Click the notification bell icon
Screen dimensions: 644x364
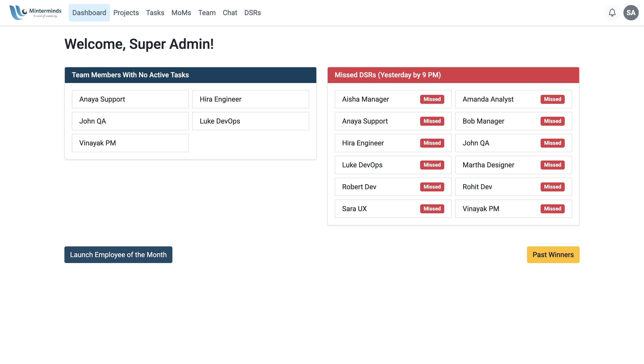(612, 12)
